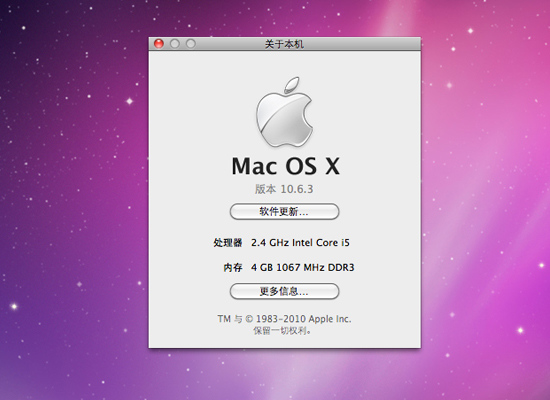Click the 版本 10.6.3 version text
This screenshot has width=550, height=400.
[x=284, y=189]
